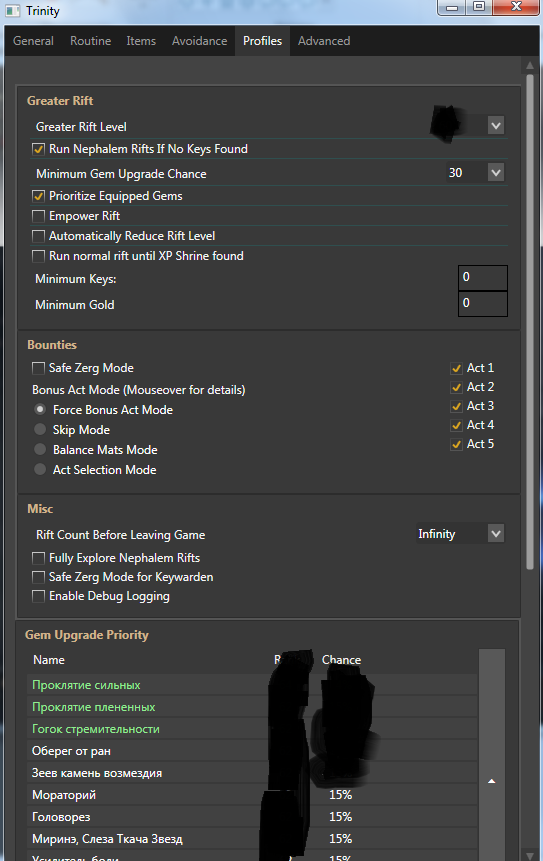Click the gem priority move-up arrow

click(491, 781)
